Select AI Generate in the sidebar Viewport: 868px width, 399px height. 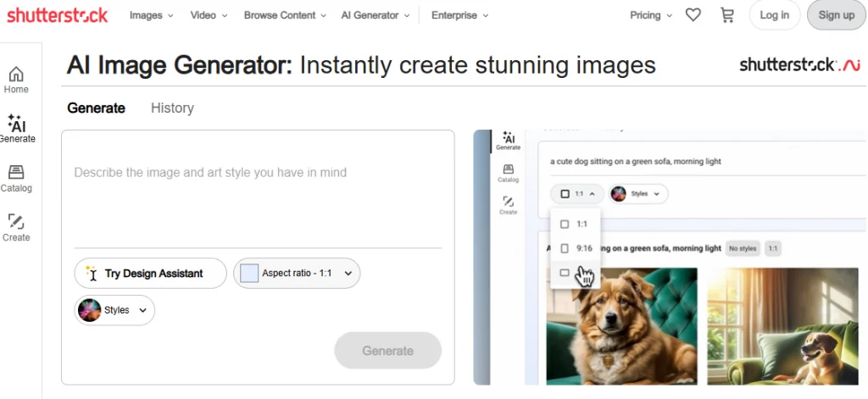pyautogui.click(x=16, y=129)
